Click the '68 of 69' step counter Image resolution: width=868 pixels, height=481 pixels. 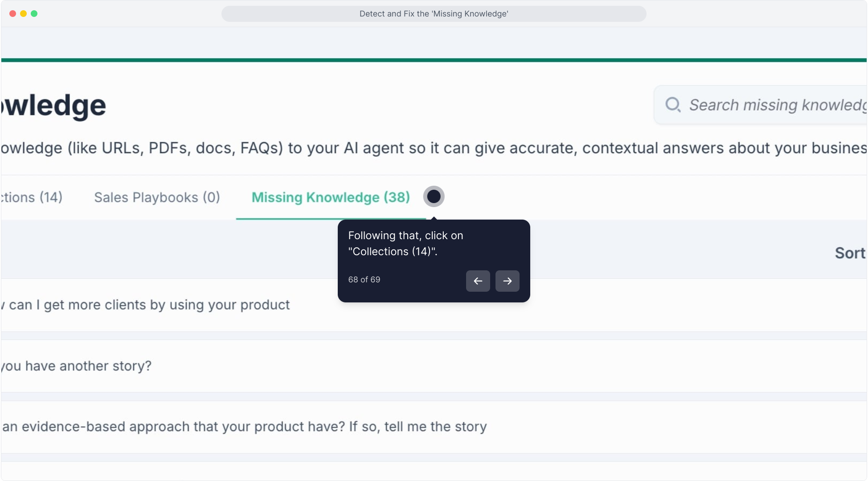point(364,280)
